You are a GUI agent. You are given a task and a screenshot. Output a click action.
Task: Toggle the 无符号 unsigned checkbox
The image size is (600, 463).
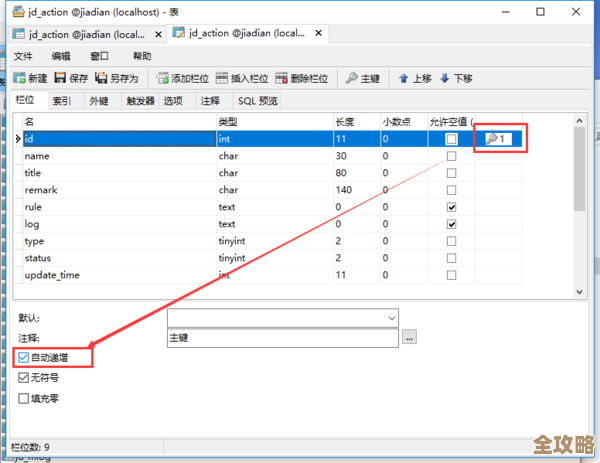point(24,377)
